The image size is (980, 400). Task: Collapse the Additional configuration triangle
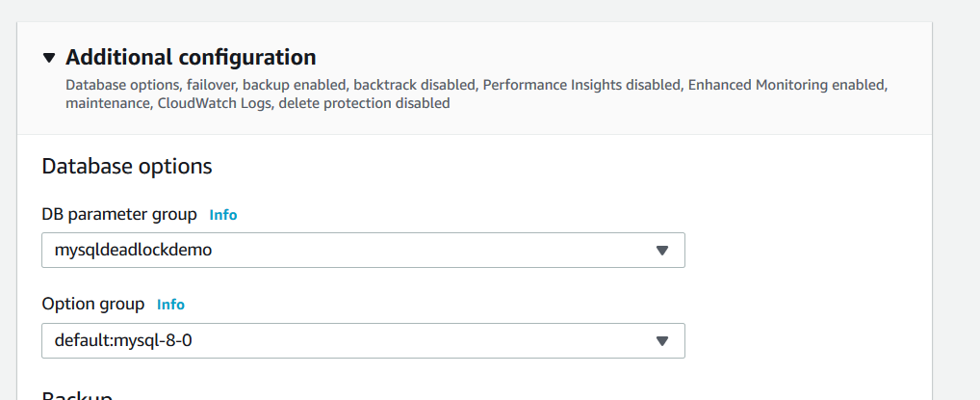(x=50, y=58)
